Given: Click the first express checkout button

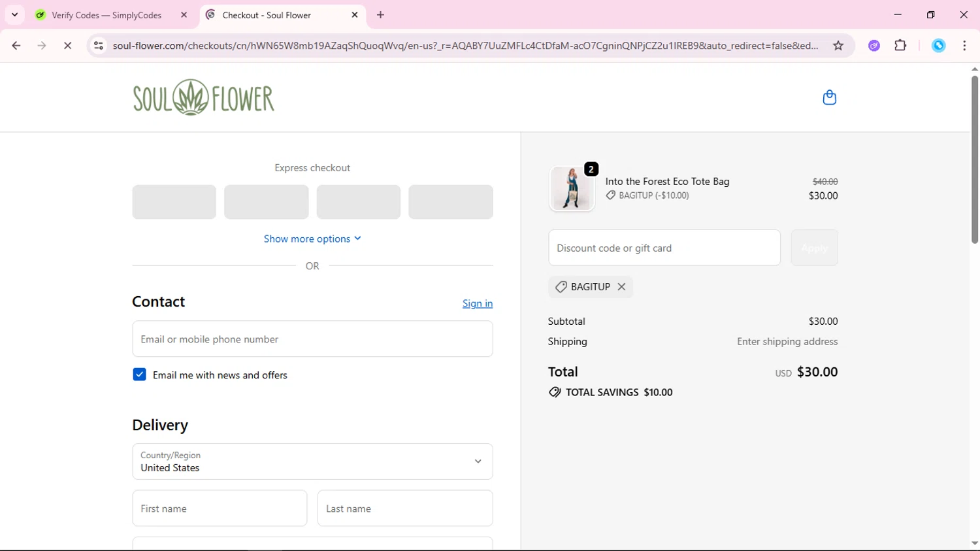Looking at the screenshot, I should 174,202.
